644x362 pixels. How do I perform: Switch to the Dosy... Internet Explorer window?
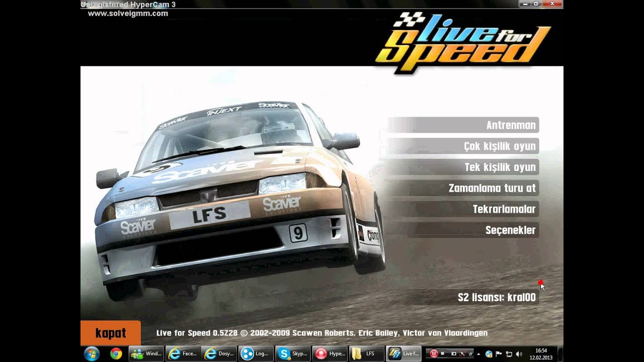pos(220,353)
